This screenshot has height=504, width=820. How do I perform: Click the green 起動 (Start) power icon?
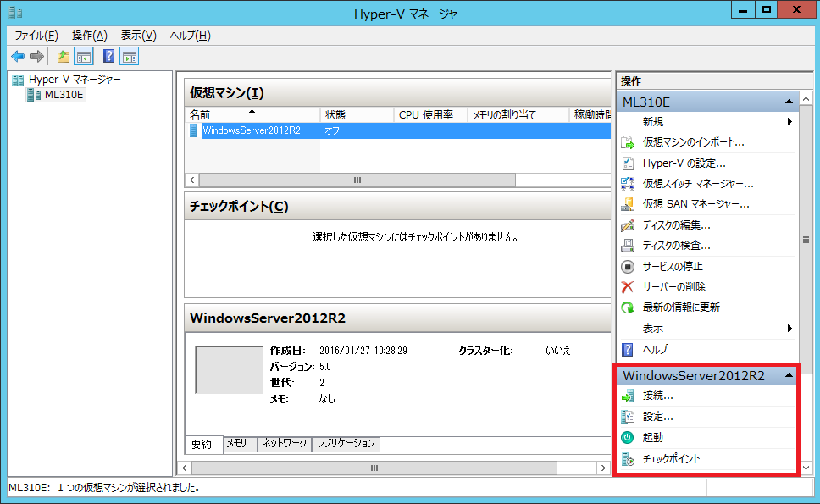[x=628, y=438]
